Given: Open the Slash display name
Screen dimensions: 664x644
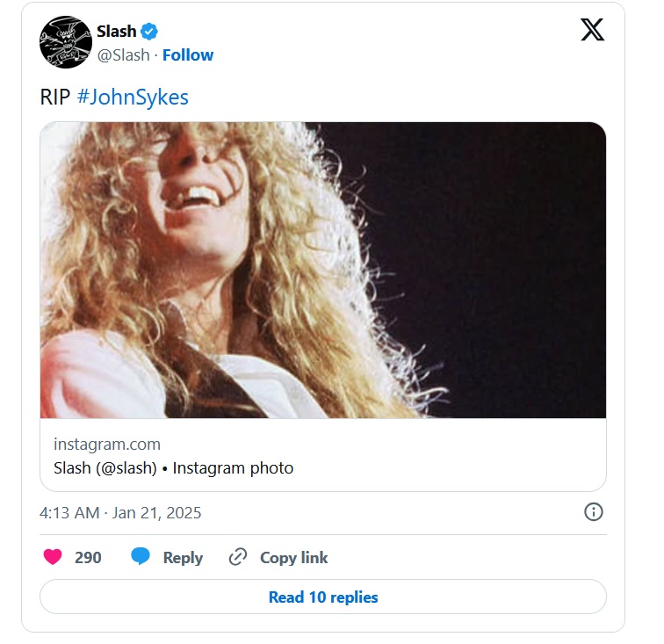Looking at the screenshot, I should click(117, 32).
